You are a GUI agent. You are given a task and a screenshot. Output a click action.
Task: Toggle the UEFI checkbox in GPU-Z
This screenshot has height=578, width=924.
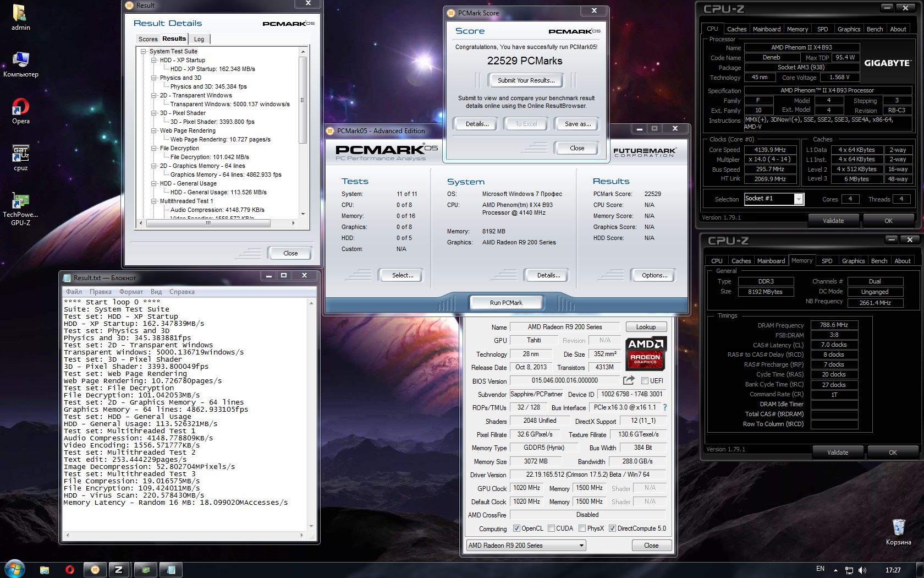645,381
